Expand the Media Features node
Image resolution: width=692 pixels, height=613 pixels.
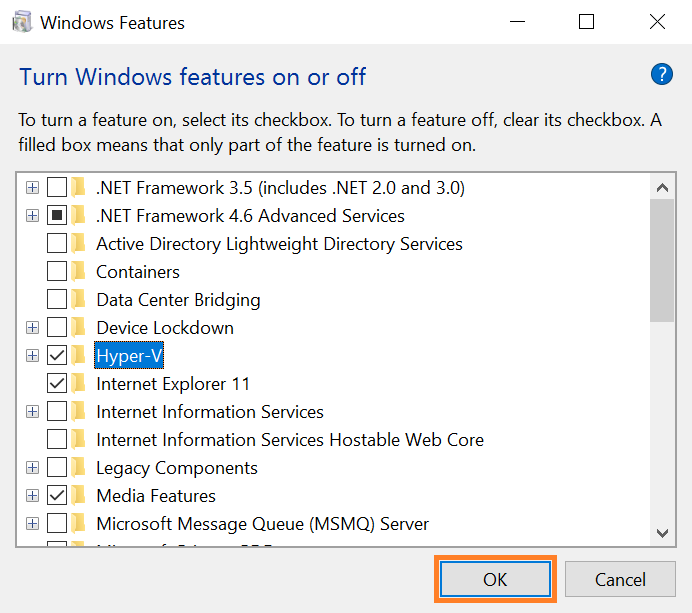coord(32,496)
